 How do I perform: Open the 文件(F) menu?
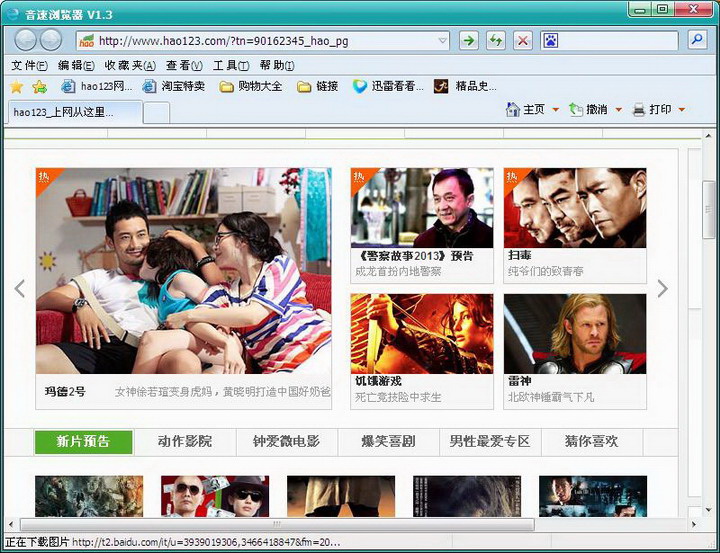[x=29, y=66]
